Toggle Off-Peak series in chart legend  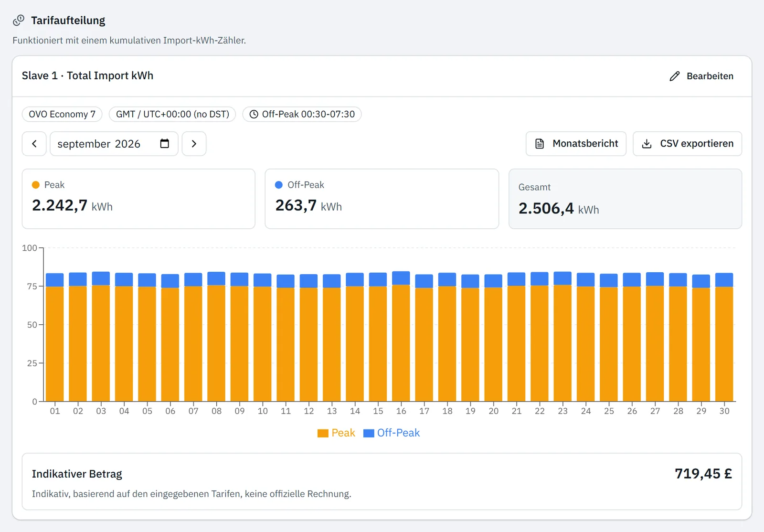(x=392, y=433)
